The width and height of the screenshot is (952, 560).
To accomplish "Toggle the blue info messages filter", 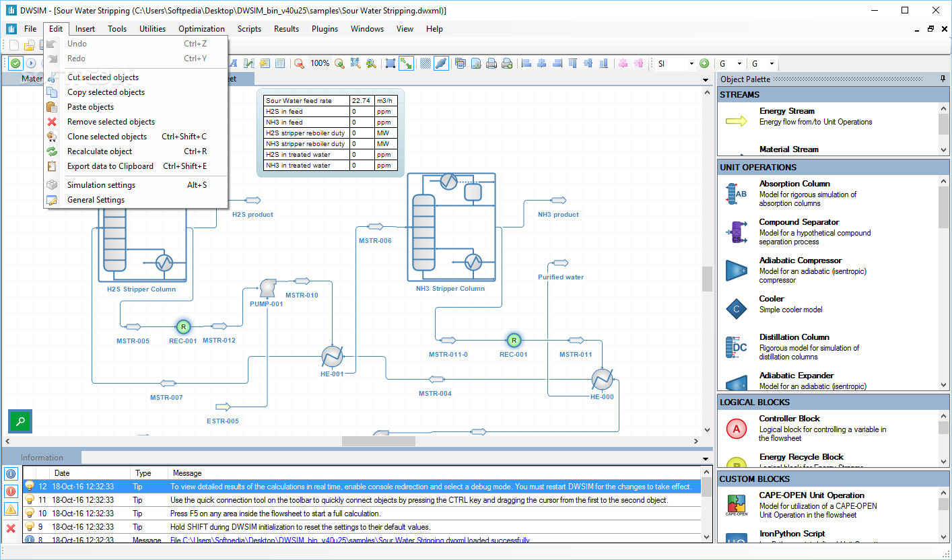I will 11,474.
